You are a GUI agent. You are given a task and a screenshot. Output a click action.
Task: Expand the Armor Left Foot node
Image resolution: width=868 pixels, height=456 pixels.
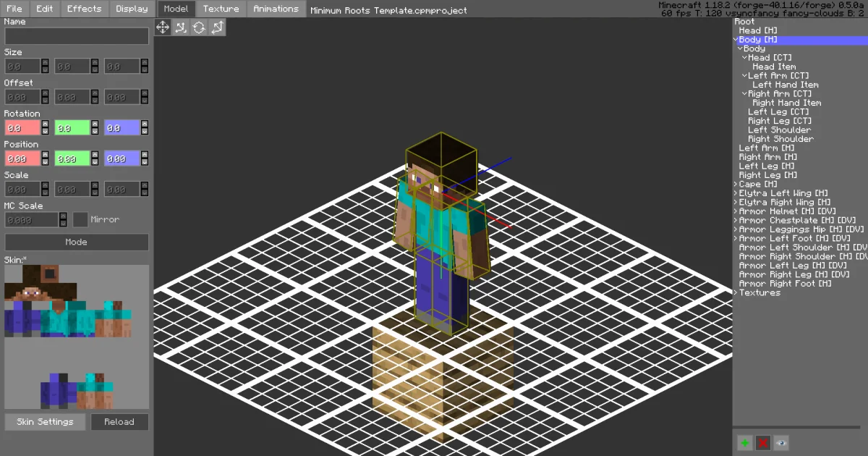[x=736, y=239]
